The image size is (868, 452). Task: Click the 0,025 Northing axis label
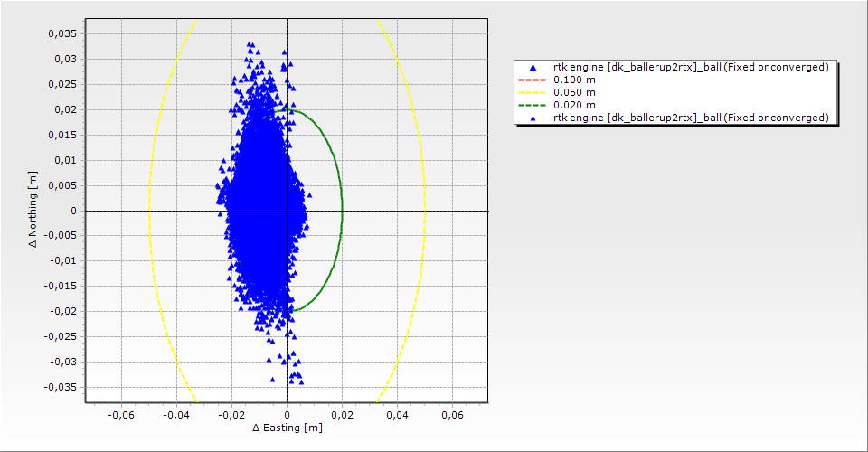pyautogui.click(x=62, y=85)
